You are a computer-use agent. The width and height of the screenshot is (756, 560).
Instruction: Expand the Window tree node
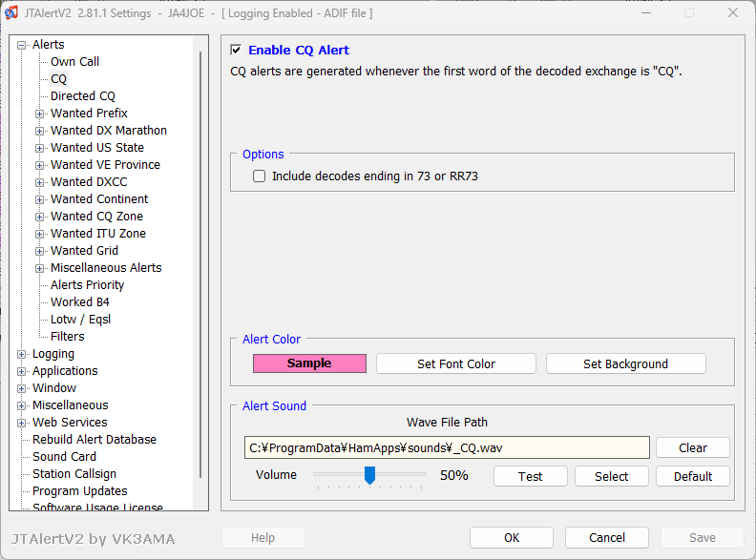(21, 388)
